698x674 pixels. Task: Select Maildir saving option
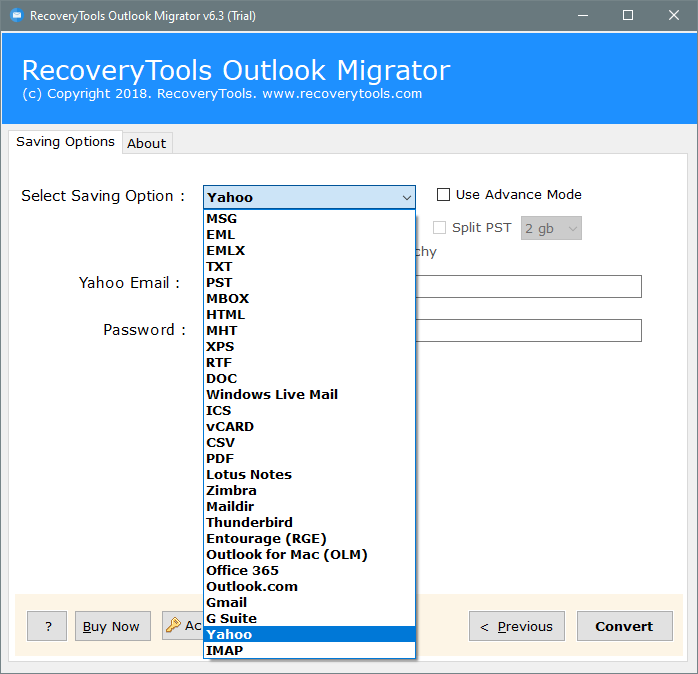[x=309, y=507]
